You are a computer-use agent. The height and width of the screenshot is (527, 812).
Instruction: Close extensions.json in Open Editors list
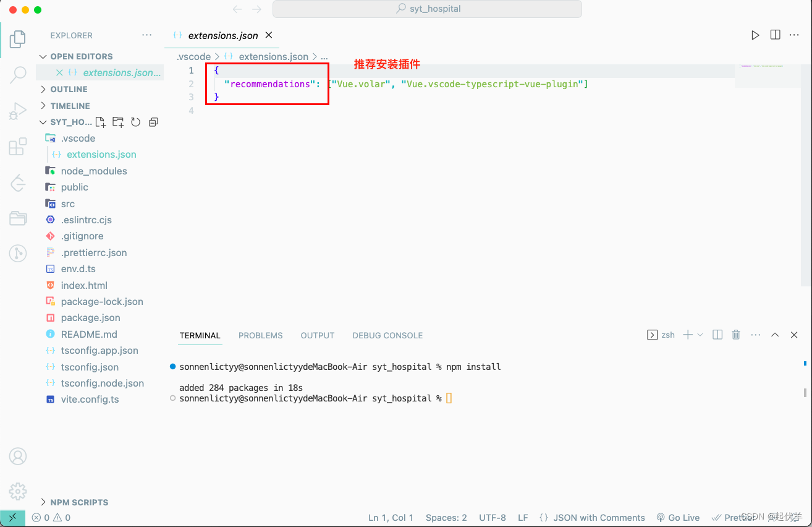click(x=59, y=72)
